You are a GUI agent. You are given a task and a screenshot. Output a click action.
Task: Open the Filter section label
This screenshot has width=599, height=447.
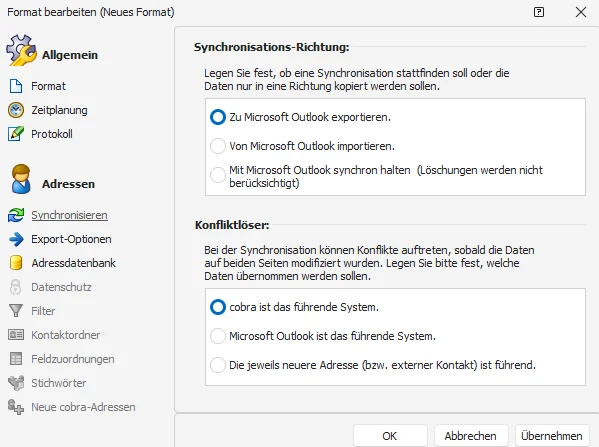(43, 311)
